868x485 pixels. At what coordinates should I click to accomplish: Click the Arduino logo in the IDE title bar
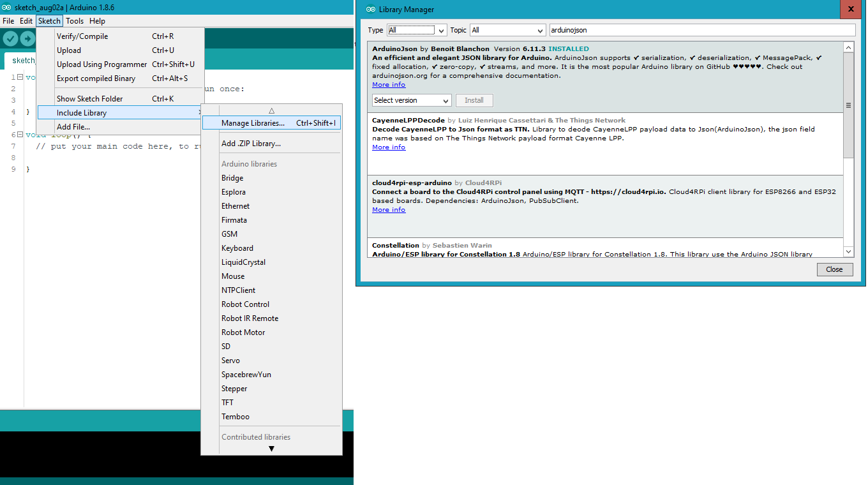(x=7, y=7)
